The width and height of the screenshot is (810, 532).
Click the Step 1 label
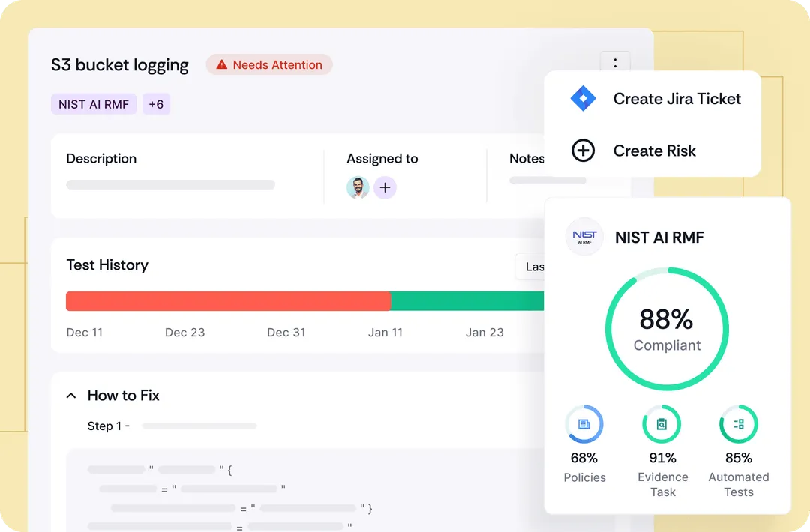click(109, 426)
